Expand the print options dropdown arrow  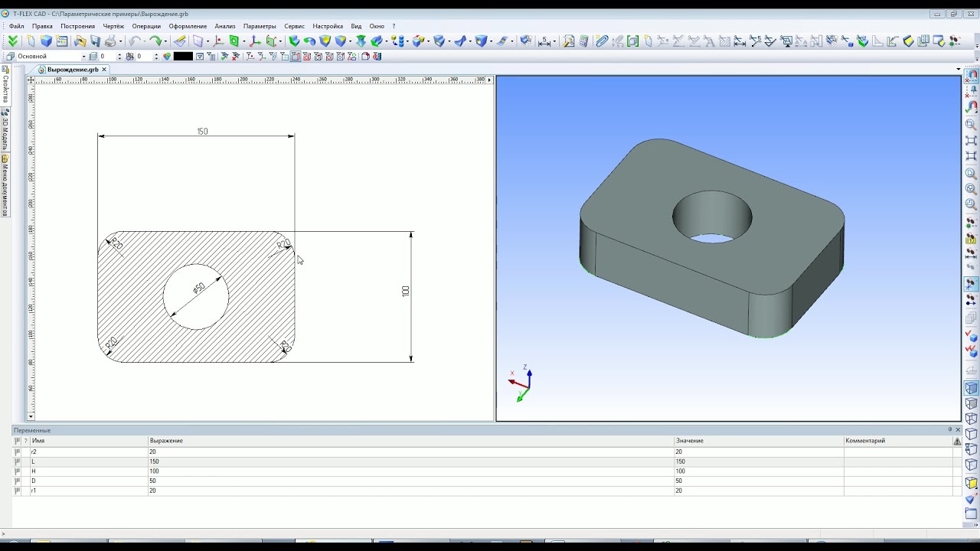(120, 41)
